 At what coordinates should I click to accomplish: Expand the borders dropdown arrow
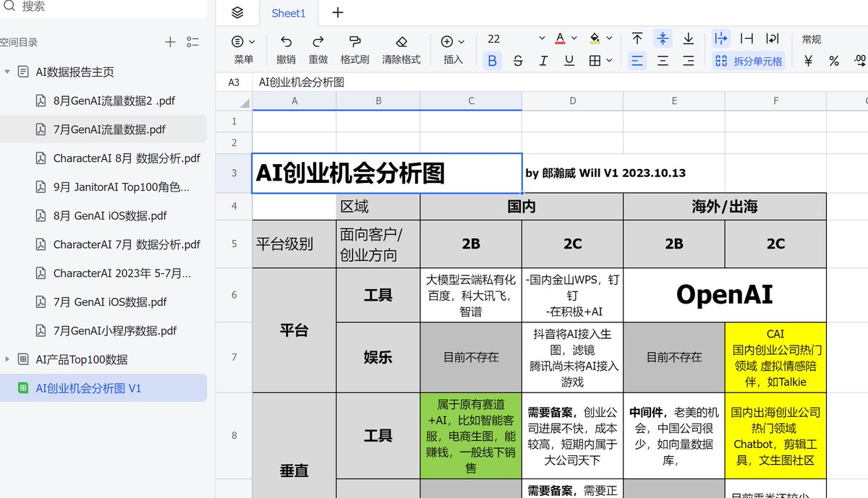[x=609, y=61]
